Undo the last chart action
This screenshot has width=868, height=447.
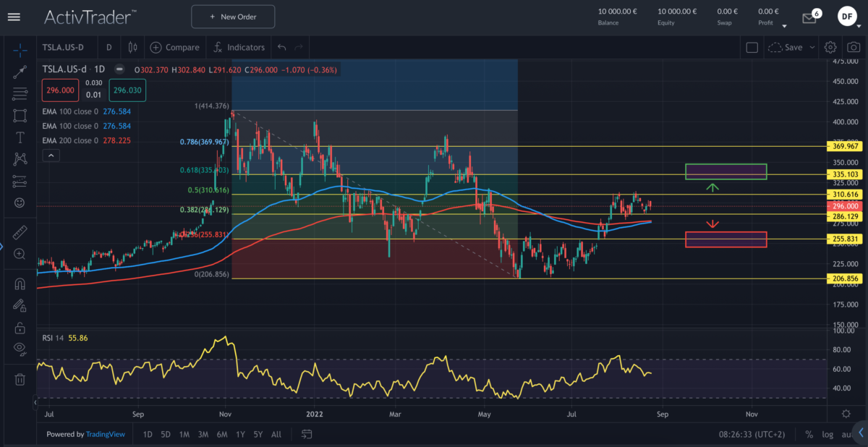[281, 47]
